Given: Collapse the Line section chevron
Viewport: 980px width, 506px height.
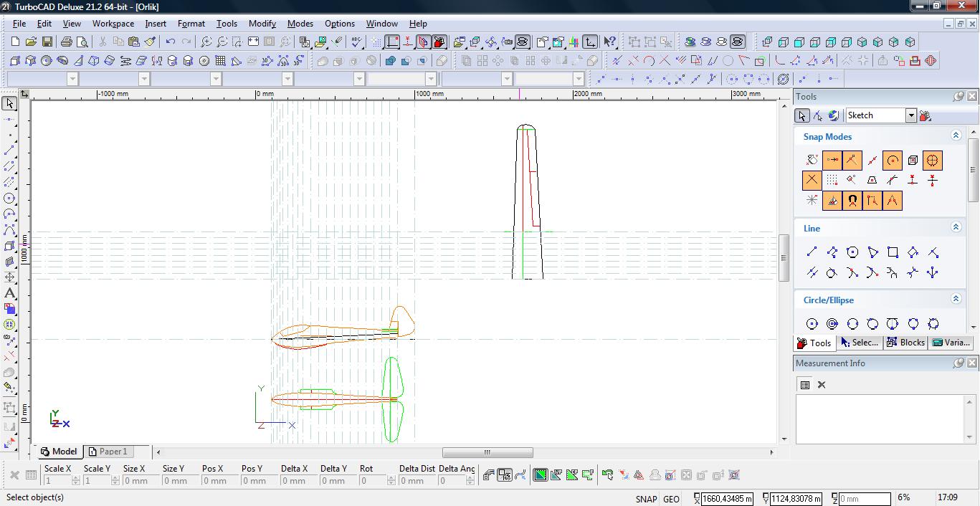Looking at the screenshot, I should [956, 227].
